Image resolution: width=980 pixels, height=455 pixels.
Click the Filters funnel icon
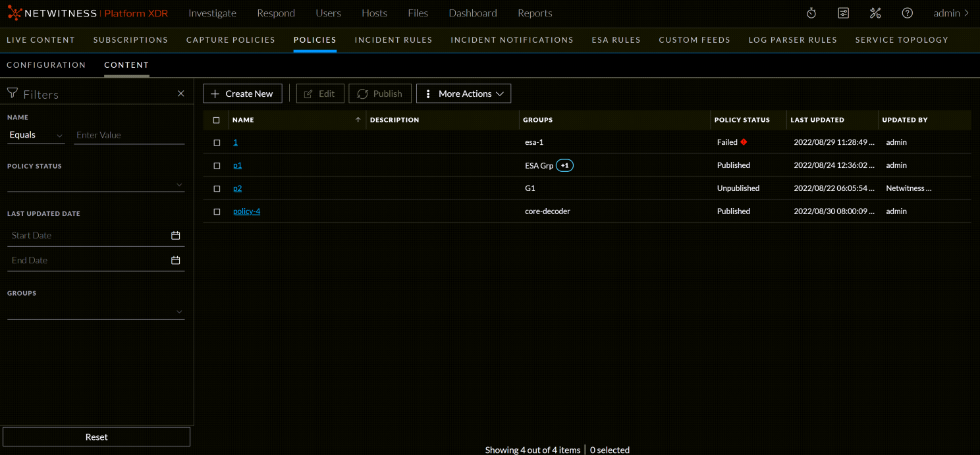tap(12, 94)
